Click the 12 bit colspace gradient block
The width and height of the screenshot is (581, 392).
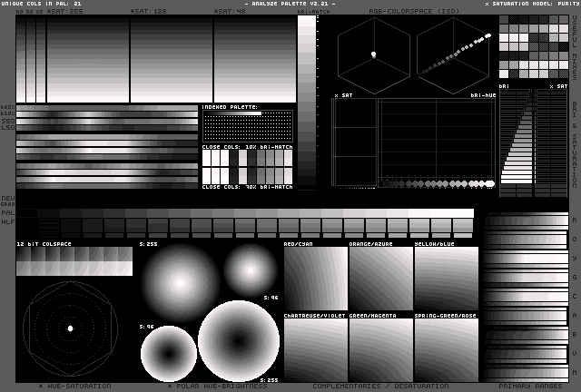click(x=74, y=261)
